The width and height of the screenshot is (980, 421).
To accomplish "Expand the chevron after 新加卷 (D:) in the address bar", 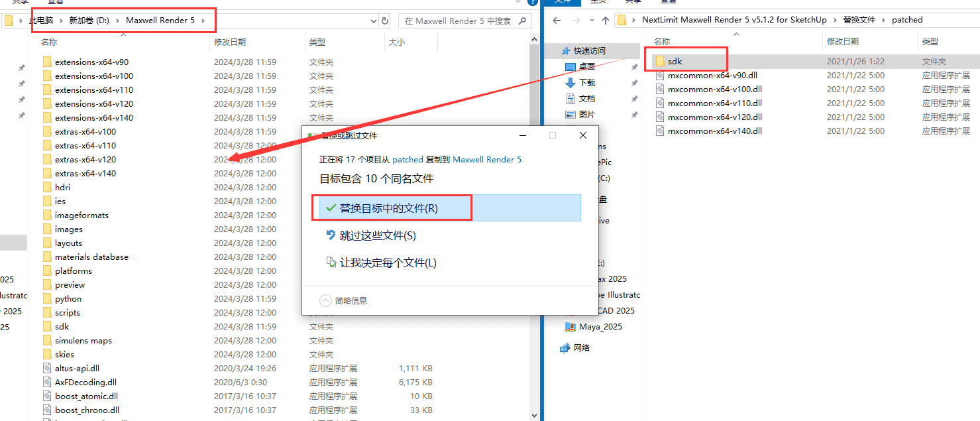I will pyautogui.click(x=119, y=21).
